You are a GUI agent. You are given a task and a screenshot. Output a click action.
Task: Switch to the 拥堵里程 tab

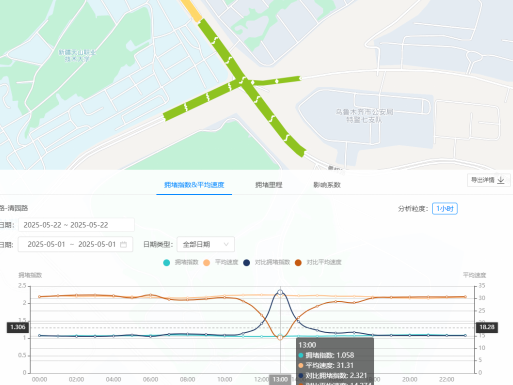pos(269,185)
